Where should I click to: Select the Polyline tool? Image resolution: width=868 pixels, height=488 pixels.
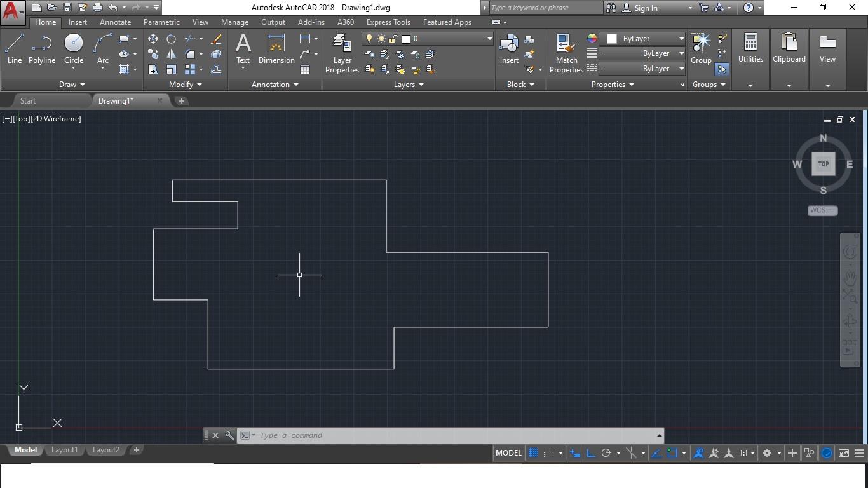pos(41,50)
